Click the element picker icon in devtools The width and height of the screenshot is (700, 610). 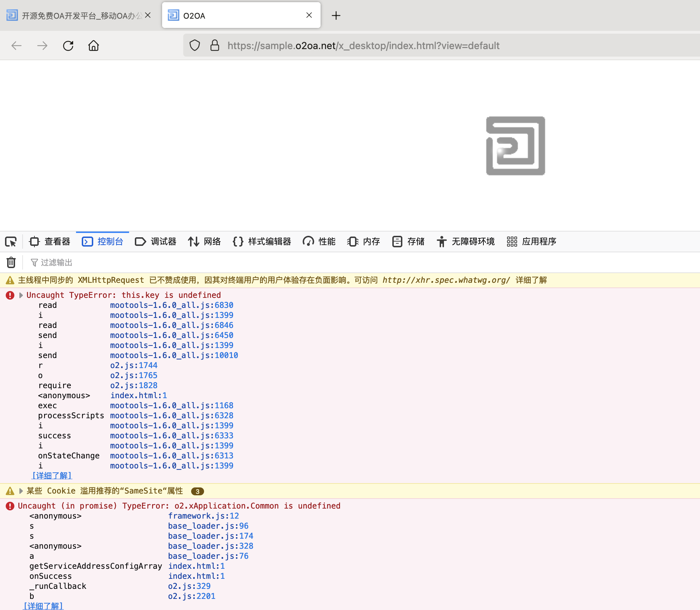pyautogui.click(x=11, y=242)
